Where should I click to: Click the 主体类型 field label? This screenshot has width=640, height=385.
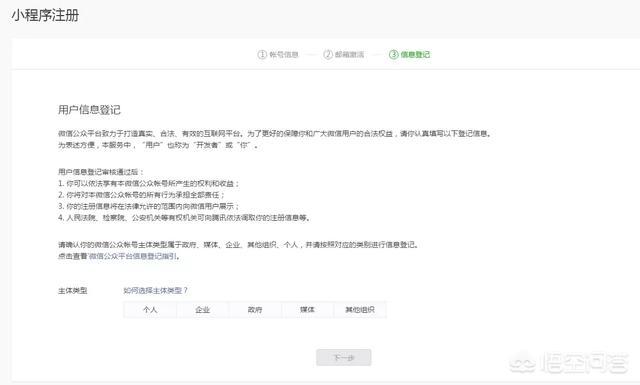coord(73,291)
